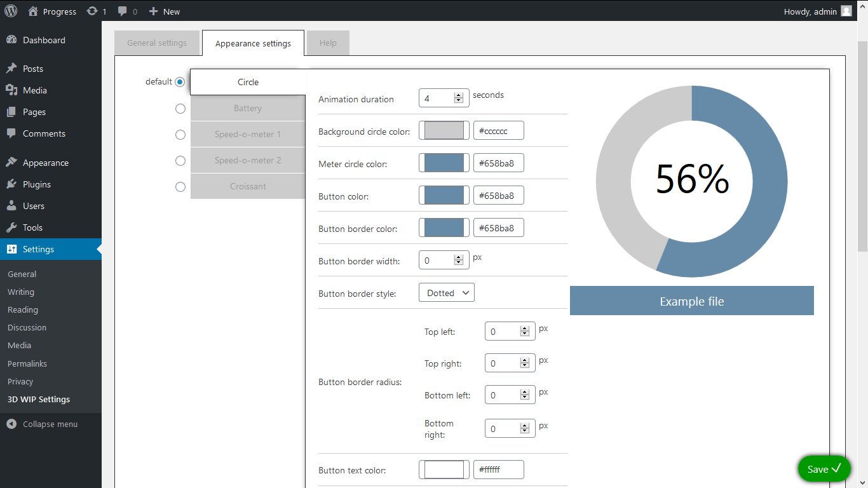The width and height of the screenshot is (868, 488).
Task: Switch to the Help tab
Action: coord(328,43)
